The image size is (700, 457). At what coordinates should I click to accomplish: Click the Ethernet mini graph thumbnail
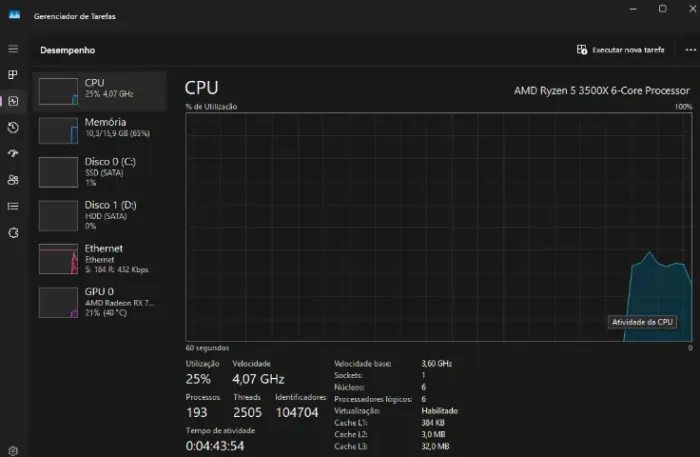pyautogui.click(x=58, y=259)
